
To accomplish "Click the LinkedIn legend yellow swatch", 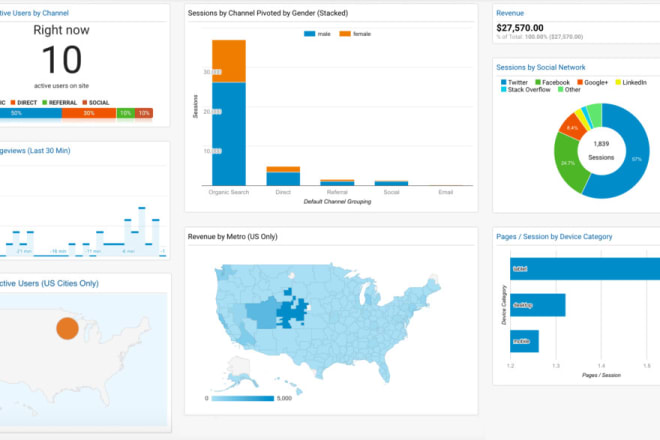I will (x=618, y=82).
